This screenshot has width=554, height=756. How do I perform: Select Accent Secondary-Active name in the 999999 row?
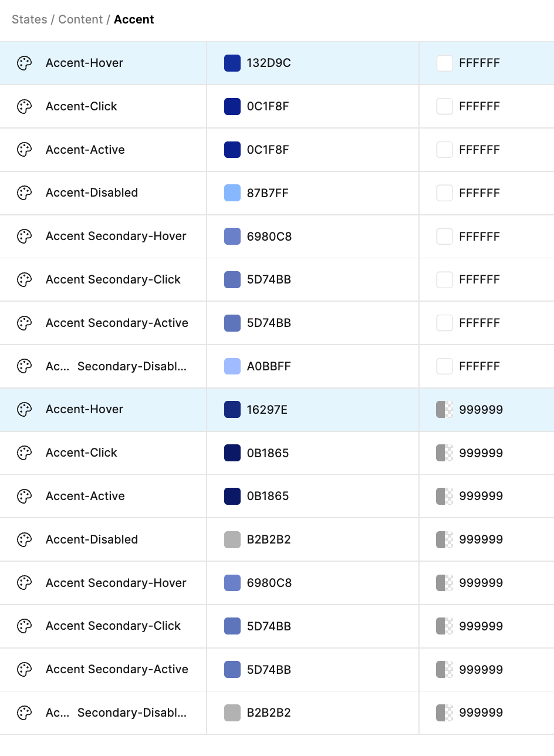pyautogui.click(x=117, y=669)
